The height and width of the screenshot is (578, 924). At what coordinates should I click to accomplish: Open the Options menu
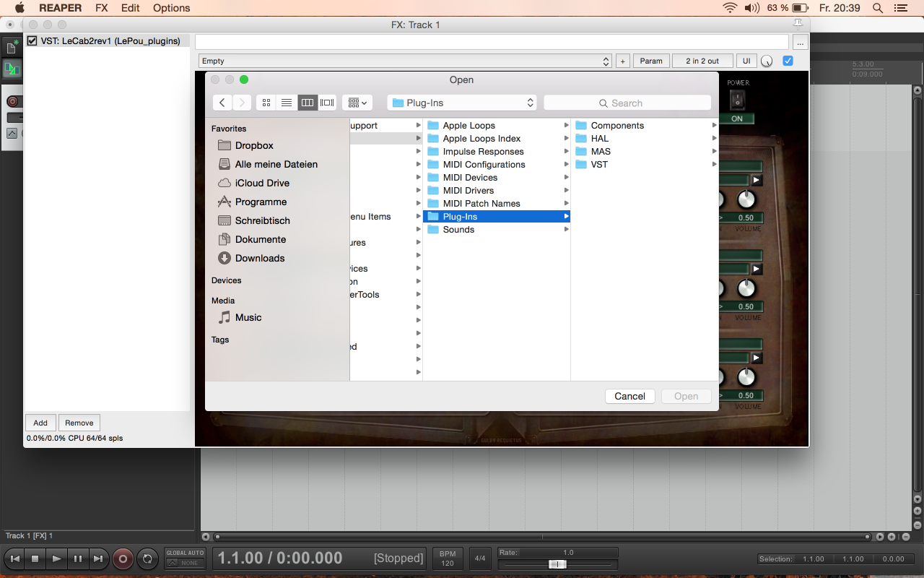(x=172, y=8)
